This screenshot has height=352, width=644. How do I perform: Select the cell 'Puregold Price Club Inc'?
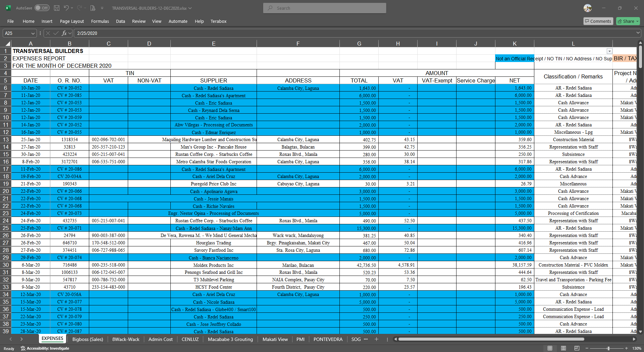pos(214,184)
